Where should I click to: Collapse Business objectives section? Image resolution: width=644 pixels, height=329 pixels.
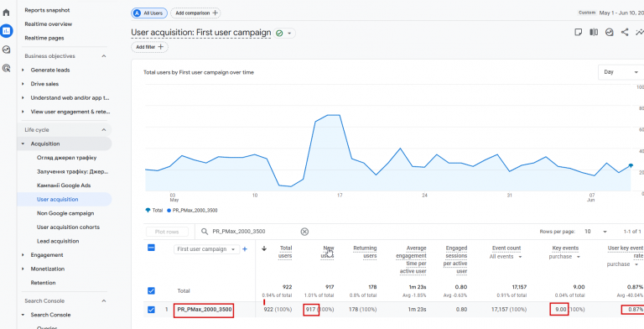[104, 56]
